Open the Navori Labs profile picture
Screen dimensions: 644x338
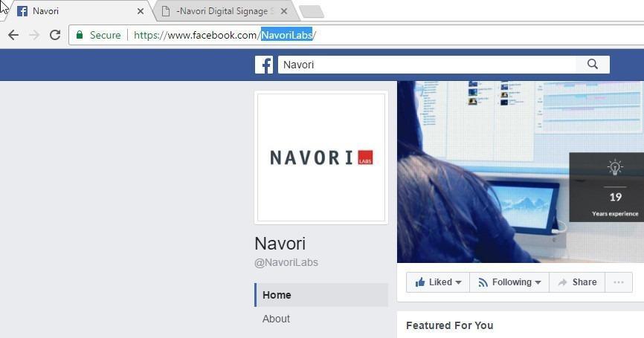pos(321,157)
